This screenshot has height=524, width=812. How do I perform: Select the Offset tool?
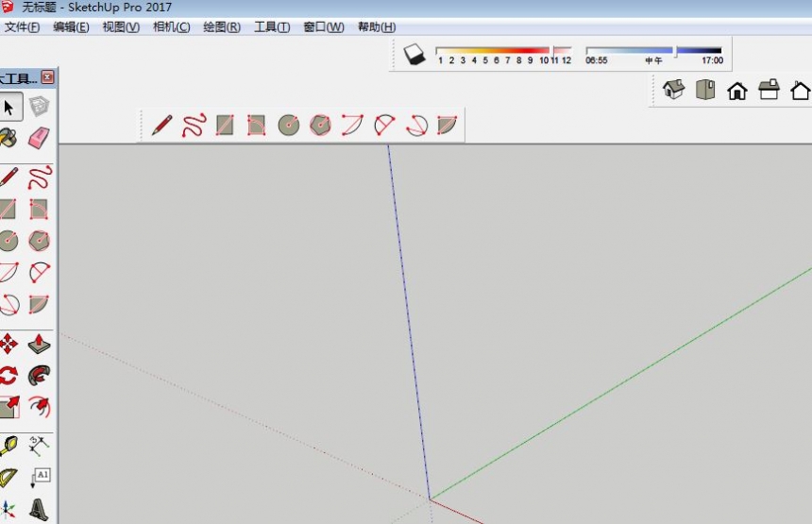tap(40, 408)
